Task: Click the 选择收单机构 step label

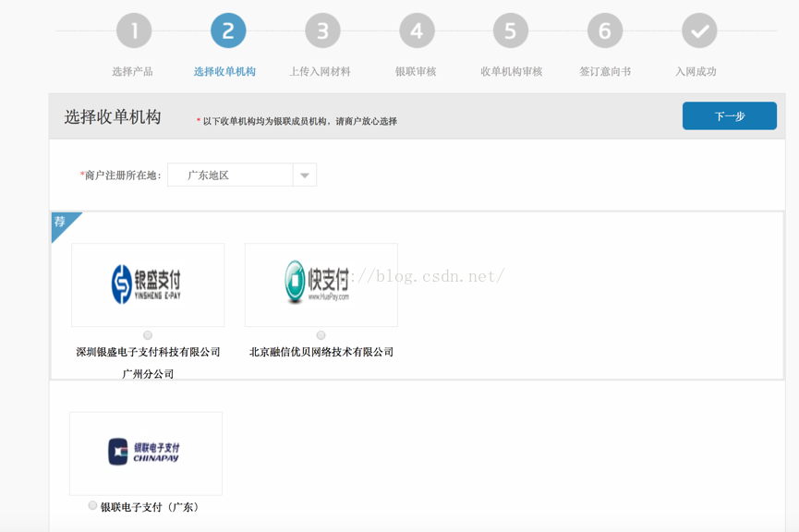Action: [224, 71]
